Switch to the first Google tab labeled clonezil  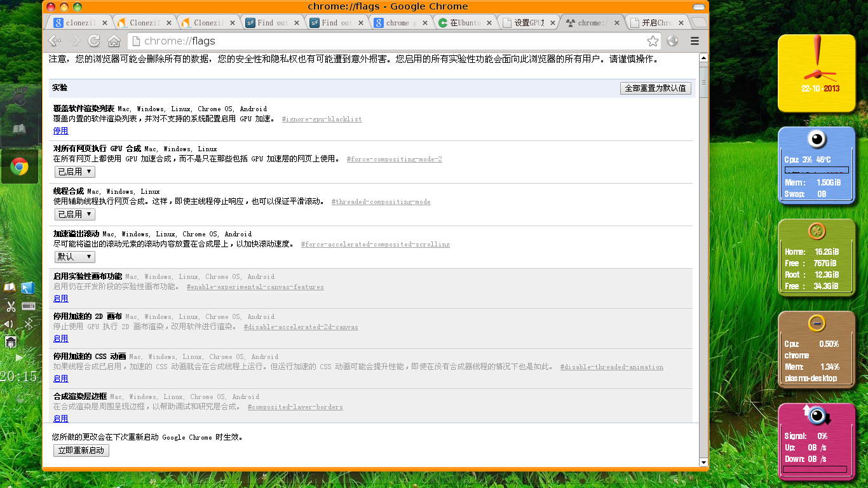[x=81, y=23]
